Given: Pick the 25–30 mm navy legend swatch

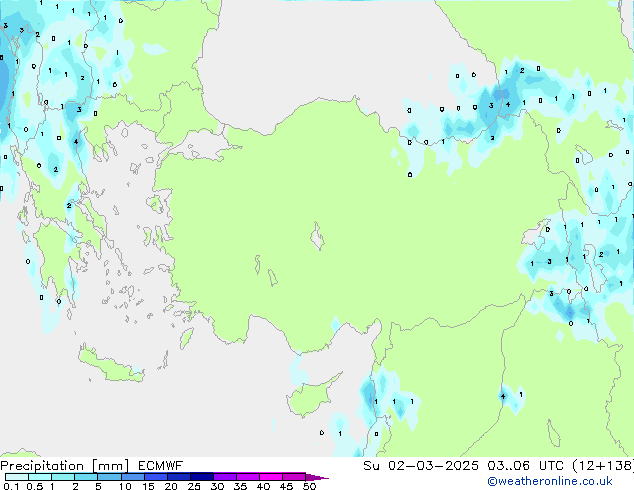Looking at the screenshot, I should pyautogui.click(x=201, y=477).
